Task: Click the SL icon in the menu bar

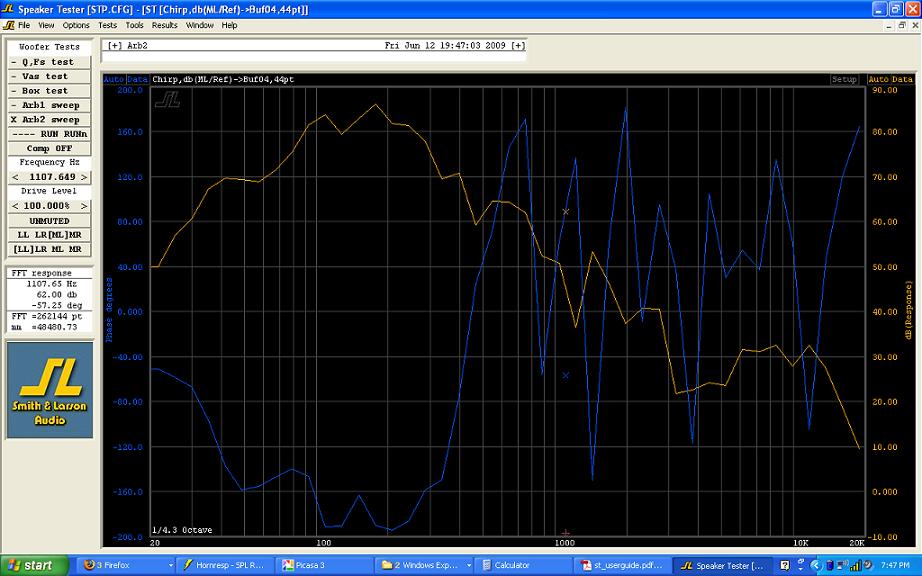Action: click(8, 25)
